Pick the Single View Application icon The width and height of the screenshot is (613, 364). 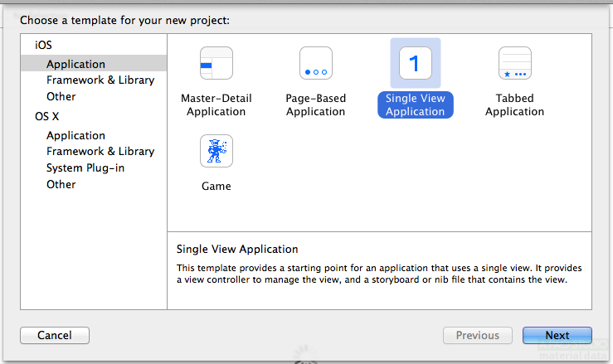click(x=416, y=63)
